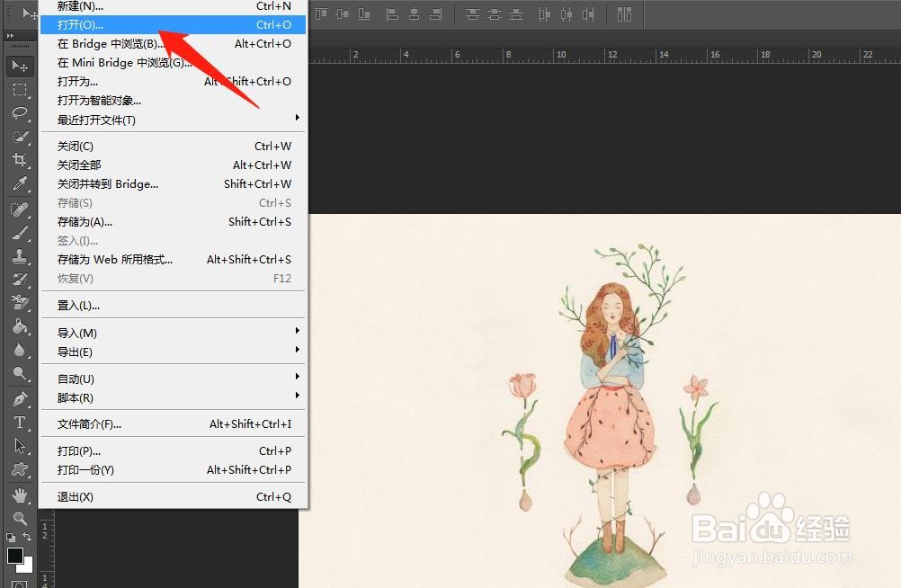This screenshot has width=901, height=588.
Task: Click Distribute right edges icon
Action: (588, 13)
